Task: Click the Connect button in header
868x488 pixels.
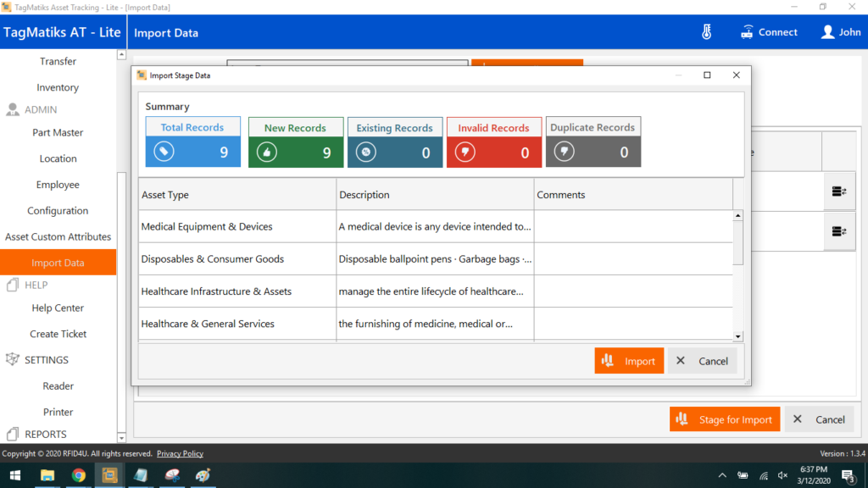Action: pyautogui.click(x=770, y=32)
